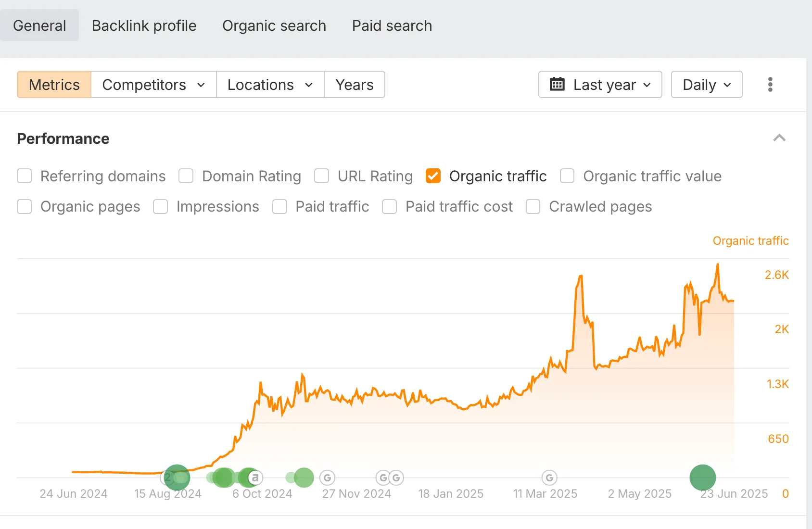Open the three-dot options menu
Image resolution: width=812 pixels, height=529 pixels.
[x=770, y=84]
